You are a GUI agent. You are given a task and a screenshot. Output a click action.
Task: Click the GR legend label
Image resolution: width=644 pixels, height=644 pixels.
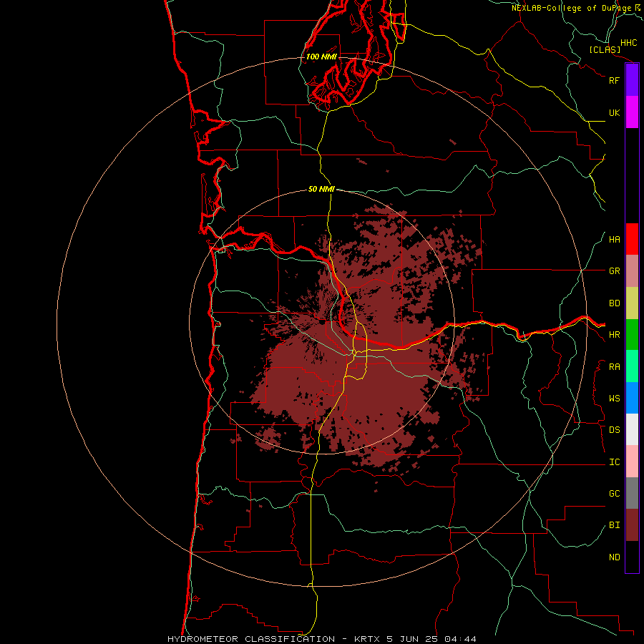pyautogui.click(x=614, y=271)
